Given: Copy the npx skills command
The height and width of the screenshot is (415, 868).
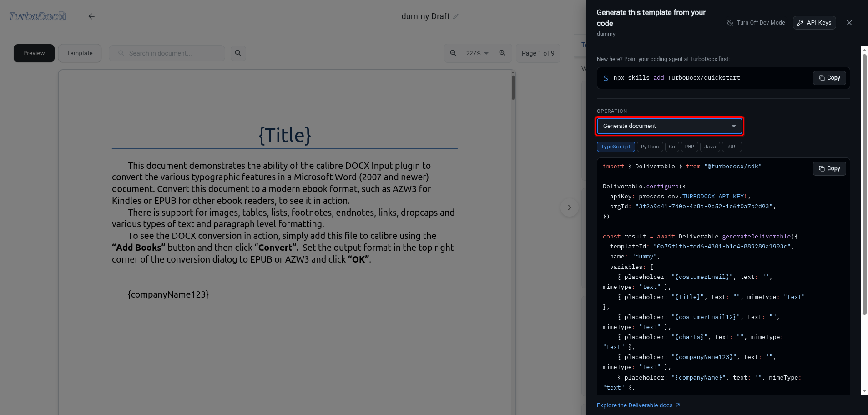Looking at the screenshot, I should 829,78.
